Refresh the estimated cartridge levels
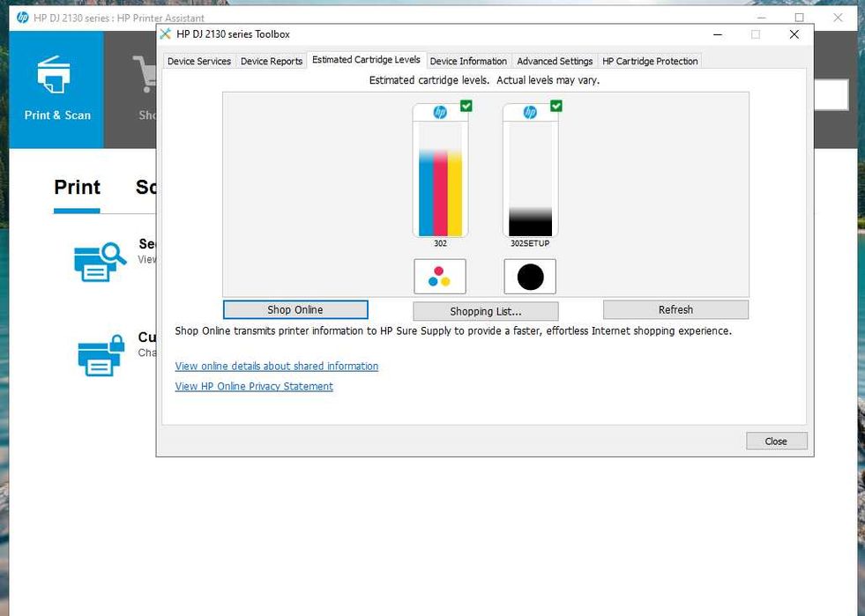Screen dimensions: 865x616 (x=675, y=309)
